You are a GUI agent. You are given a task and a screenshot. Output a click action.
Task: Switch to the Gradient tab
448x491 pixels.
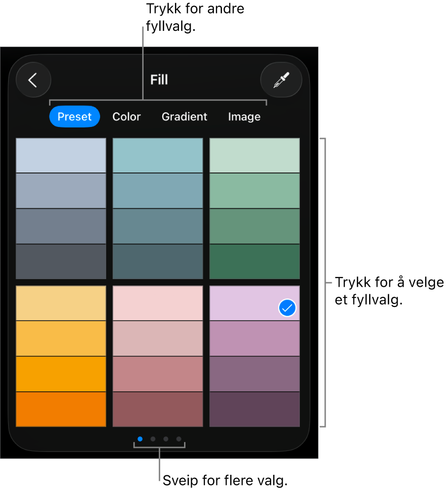pyautogui.click(x=185, y=116)
